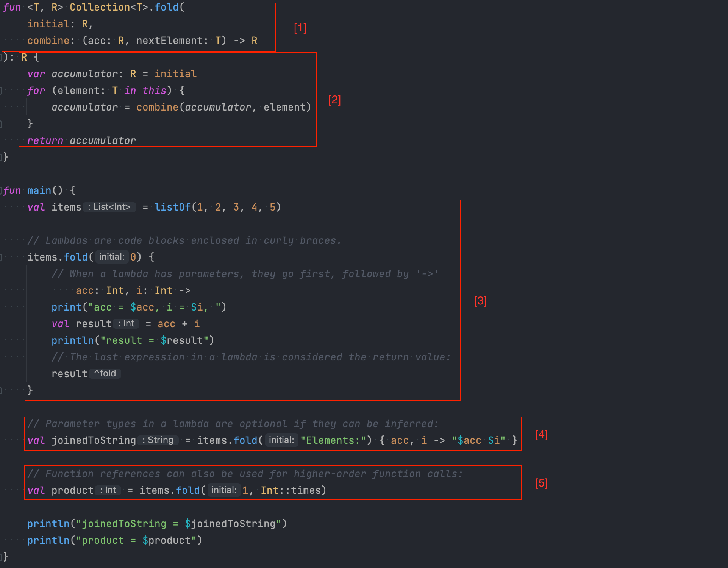Click the listOf function call
This screenshot has width=728, height=568.
pyautogui.click(x=172, y=207)
